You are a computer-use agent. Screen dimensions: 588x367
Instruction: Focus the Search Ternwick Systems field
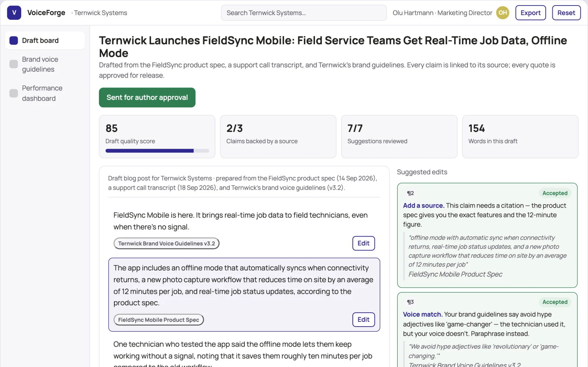[304, 13]
